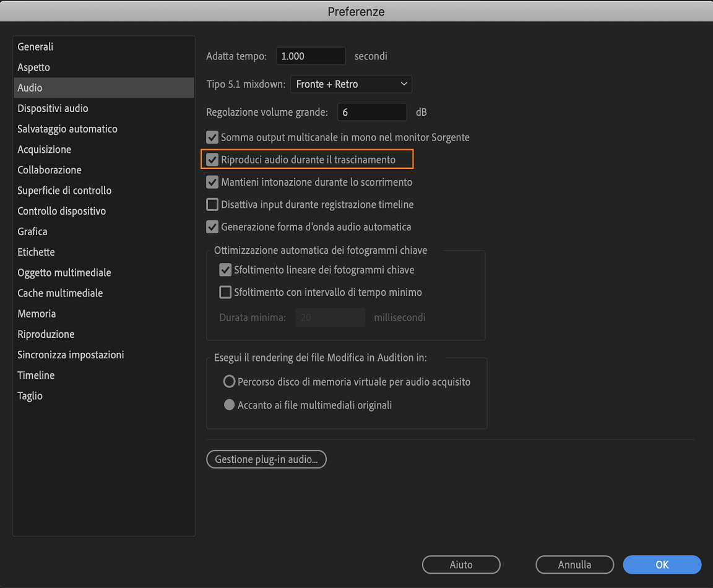Open the Timeline preferences section

tap(36, 375)
